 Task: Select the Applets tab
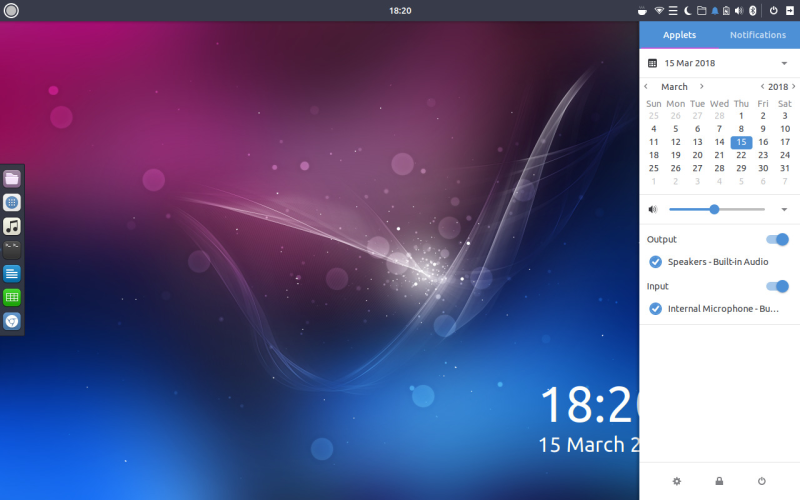(679, 35)
